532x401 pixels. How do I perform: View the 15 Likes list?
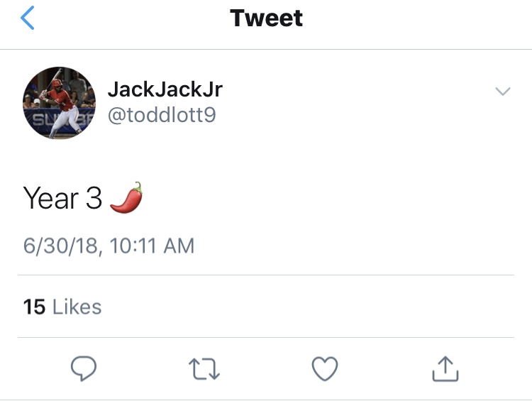click(x=62, y=307)
